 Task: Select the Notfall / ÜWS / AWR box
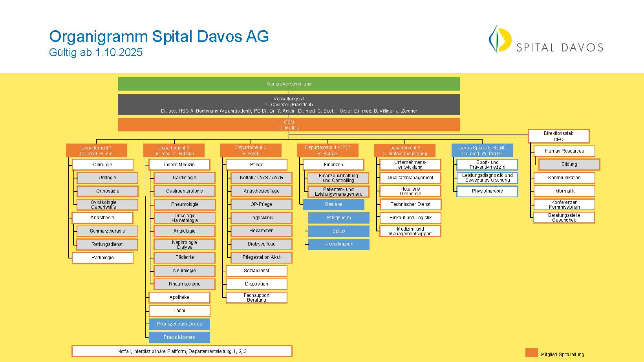262,178
